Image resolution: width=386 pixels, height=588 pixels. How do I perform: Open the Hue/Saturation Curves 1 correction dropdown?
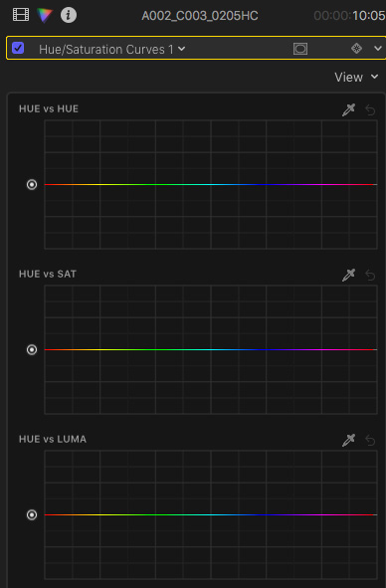click(112, 49)
